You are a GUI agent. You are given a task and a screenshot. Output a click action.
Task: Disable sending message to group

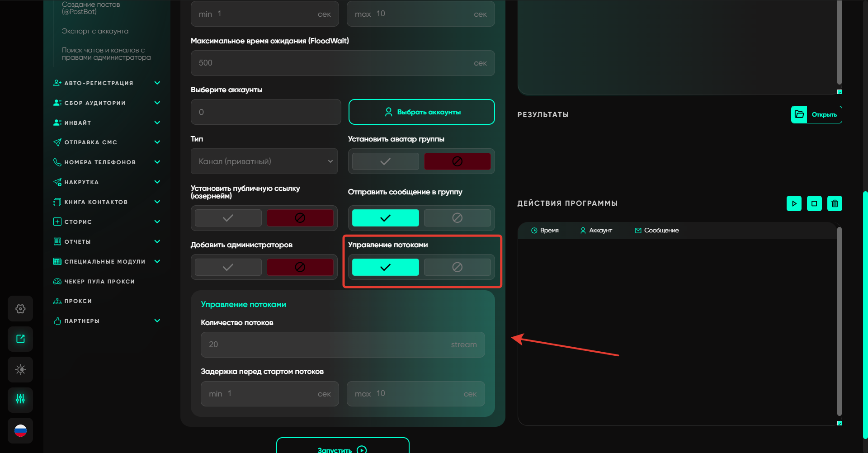pos(457,218)
